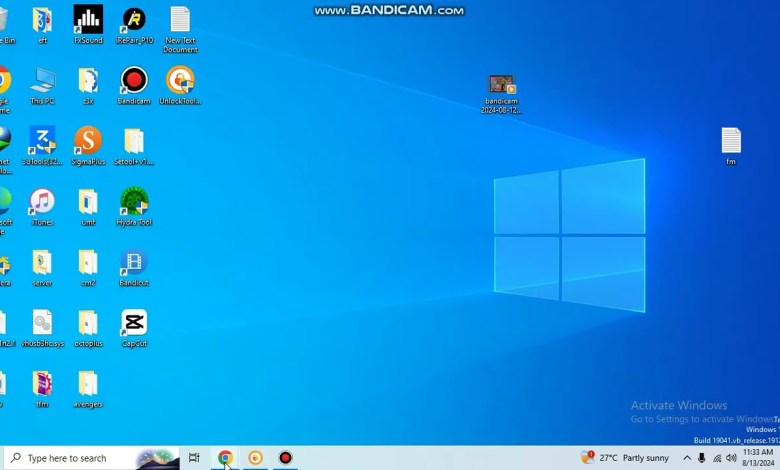
Task: Launch CapCut from the desktop
Action: (134, 323)
